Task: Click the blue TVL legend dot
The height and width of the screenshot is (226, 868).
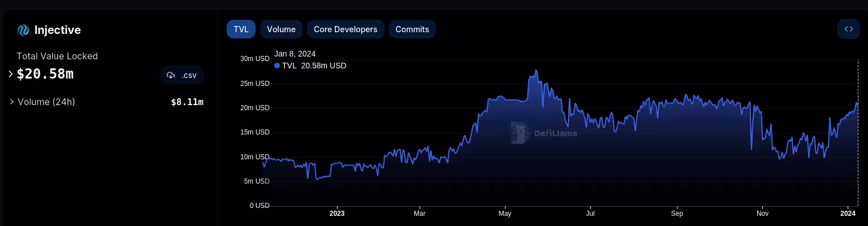Action: pos(277,66)
